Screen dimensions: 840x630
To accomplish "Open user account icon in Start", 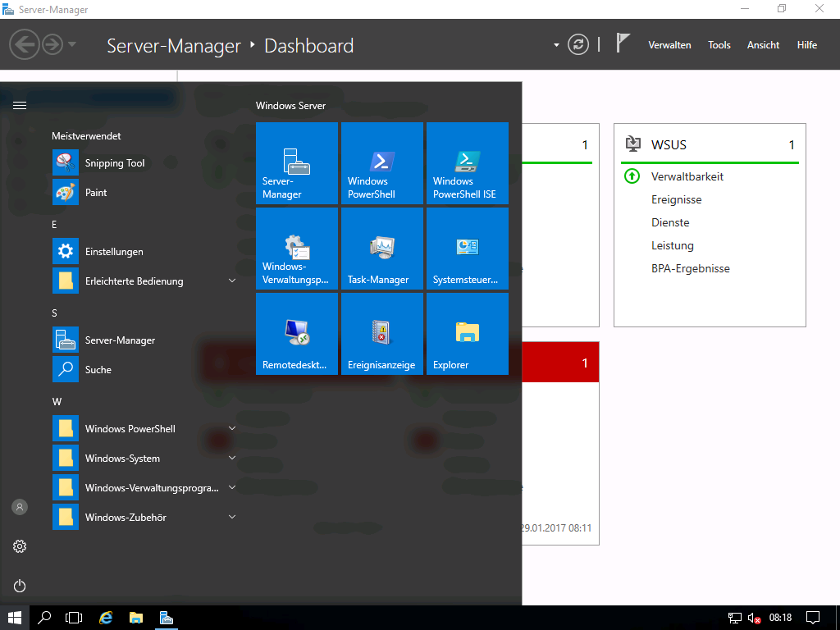I will pyautogui.click(x=20, y=507).
